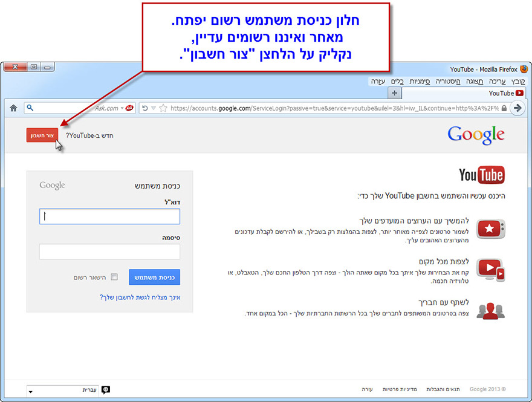This screenshot has height=402, width=532.
Task: Click the כניסת משתמש sign-in button
Action: 154,276
